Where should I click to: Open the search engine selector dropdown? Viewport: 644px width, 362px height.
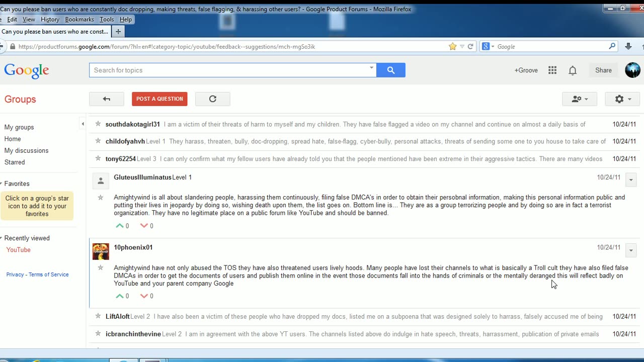click(488, 46)
